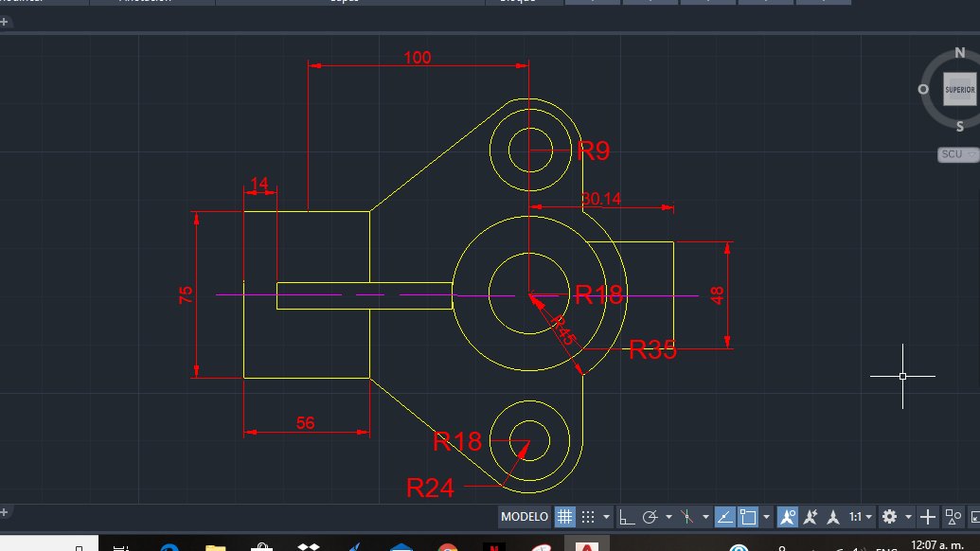
Task: Open polar tracking angle dropdown
Action: pyautogui.click(x=668, y=517)
